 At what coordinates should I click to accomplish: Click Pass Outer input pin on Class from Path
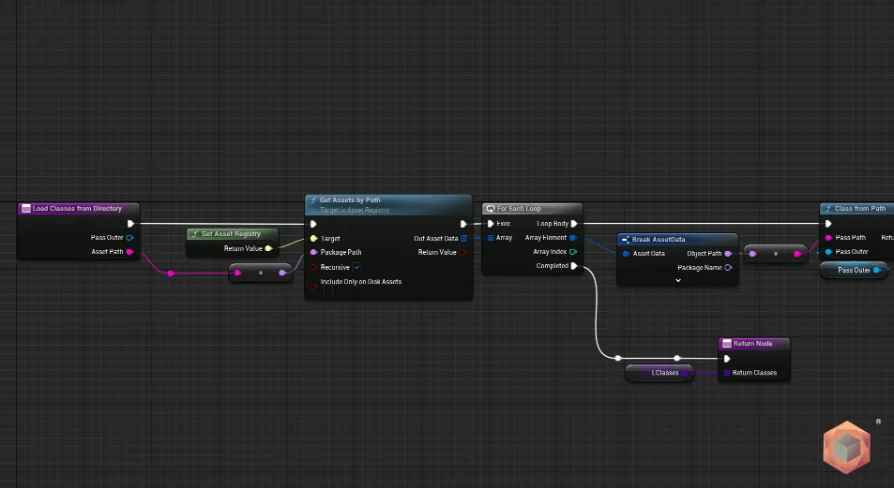828,251
